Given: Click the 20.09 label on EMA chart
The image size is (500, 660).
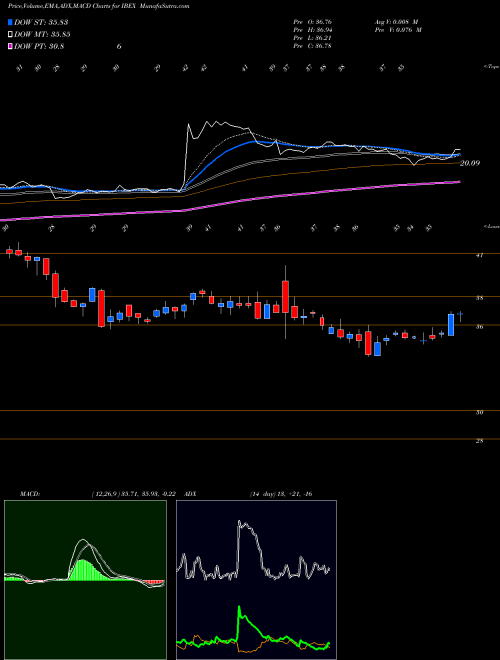Looking at the screenshot, I should [470, 163].
